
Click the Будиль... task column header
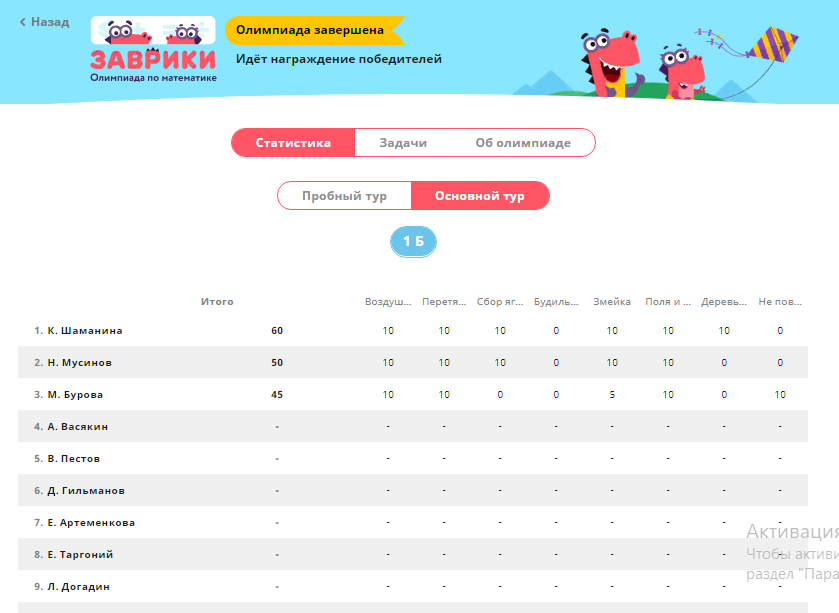click(556, 302)
